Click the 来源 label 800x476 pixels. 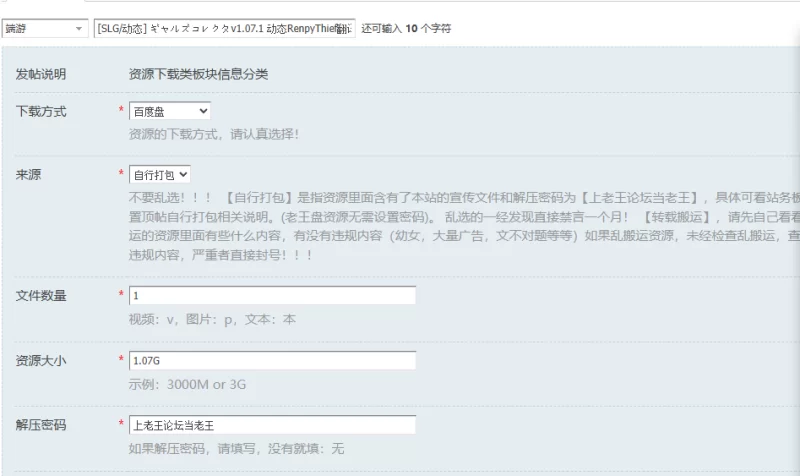coord(28,175)
